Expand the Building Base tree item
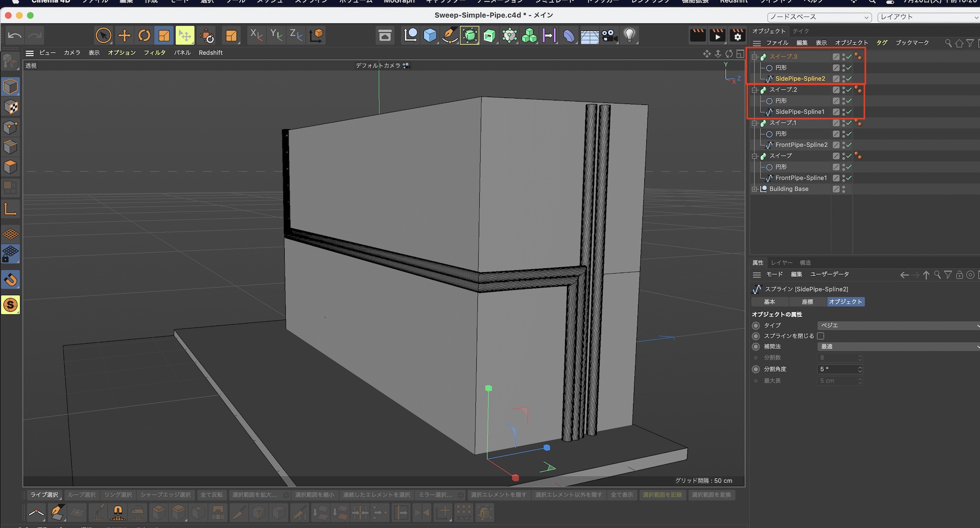This screenshot has width=980, height=528. click(755, 189)
